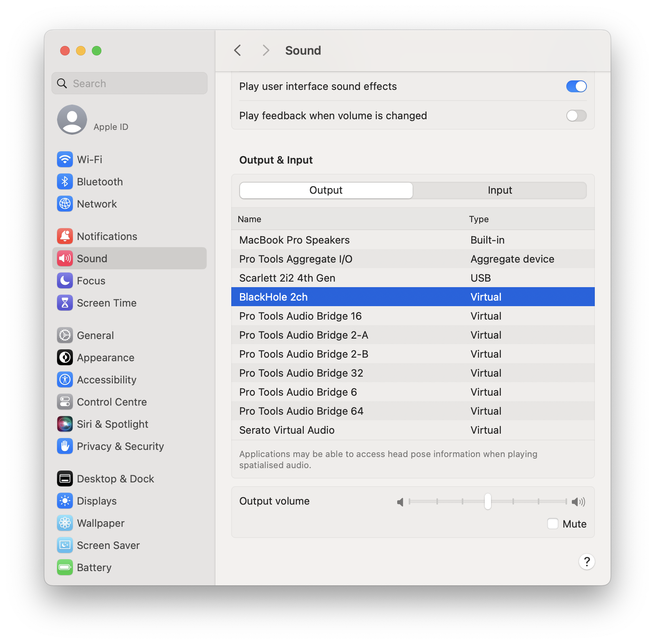Click the Sound speaker icon in sidebar

65,259
